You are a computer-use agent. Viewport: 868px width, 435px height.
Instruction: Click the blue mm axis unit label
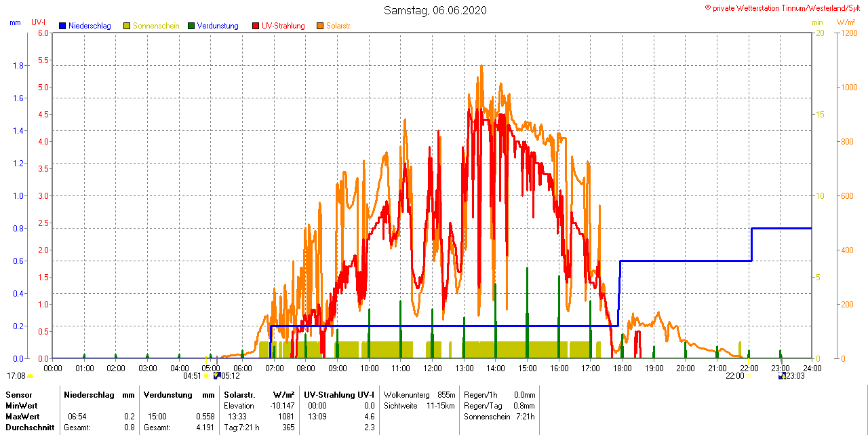[x=15, y=22]
